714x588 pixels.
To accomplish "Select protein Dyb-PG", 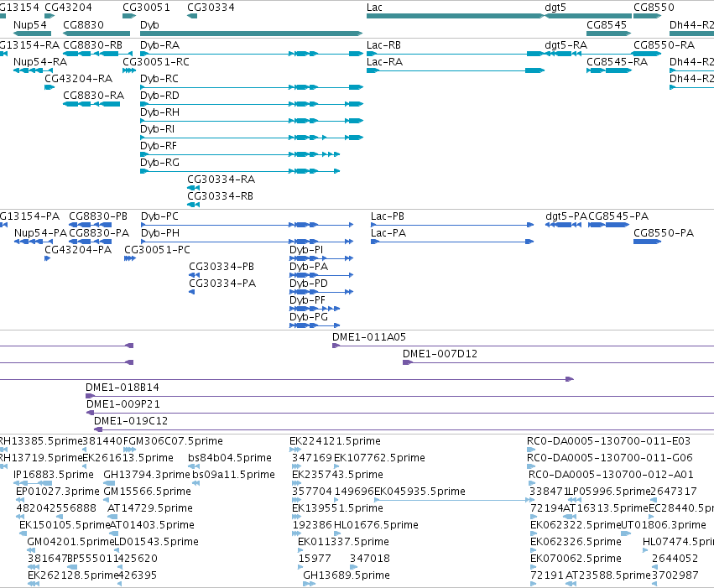I will (x=309, y=318).
